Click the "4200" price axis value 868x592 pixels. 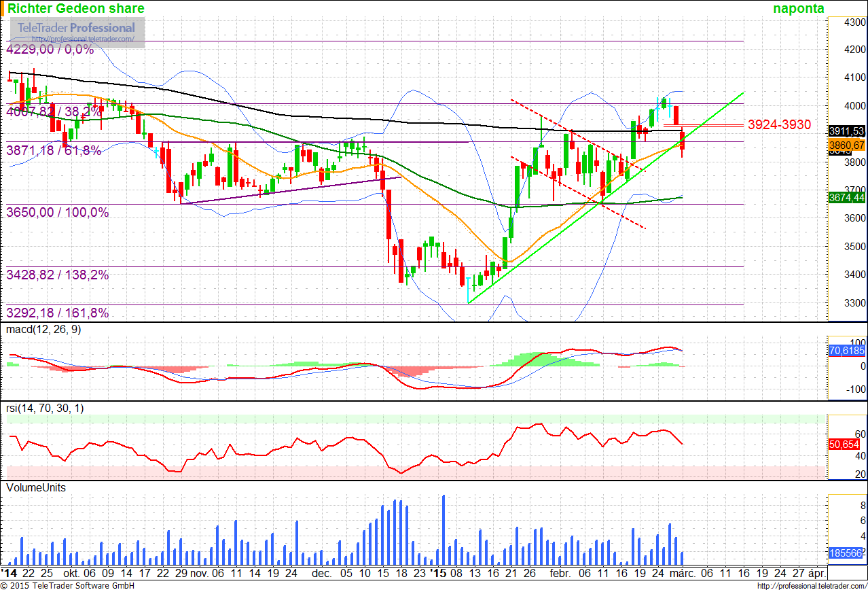click(854, 50)
